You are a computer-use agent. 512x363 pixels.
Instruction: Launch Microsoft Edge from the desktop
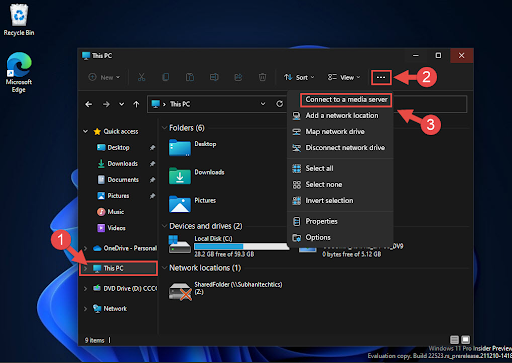[x=19, y=73]
